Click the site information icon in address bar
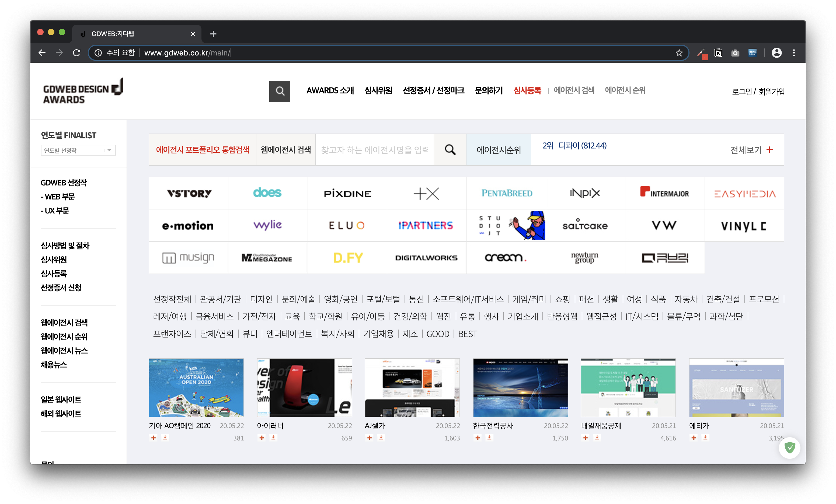This screenshot has height=504, width=836. pyautogui.click(x=98, y=53)
